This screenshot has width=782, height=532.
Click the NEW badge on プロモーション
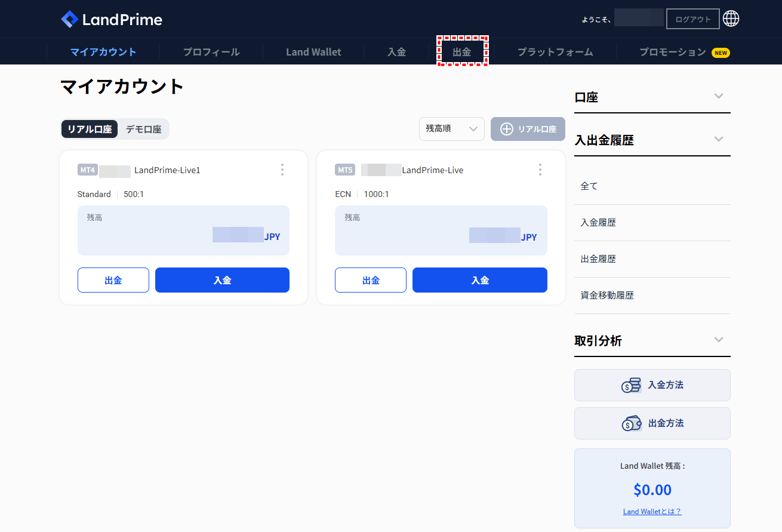[x=721, y=53]
